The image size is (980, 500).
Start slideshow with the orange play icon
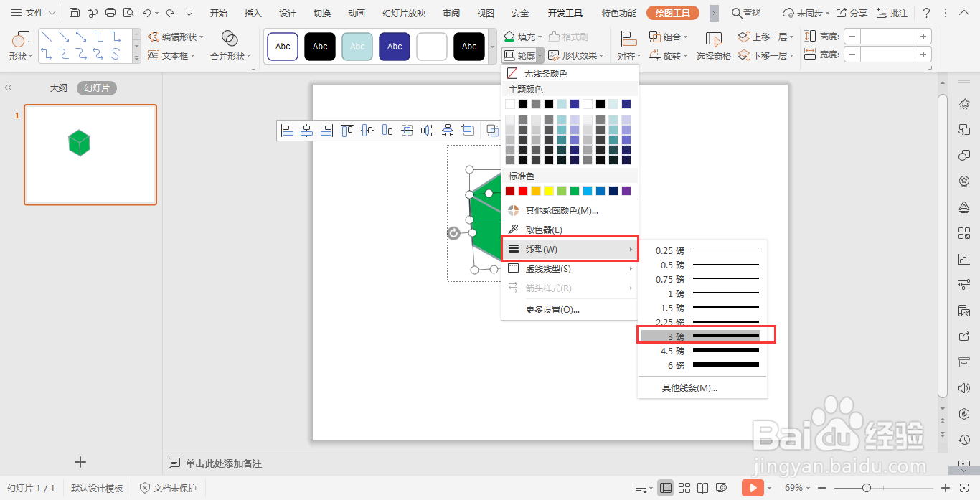click(x=752, y=488)
